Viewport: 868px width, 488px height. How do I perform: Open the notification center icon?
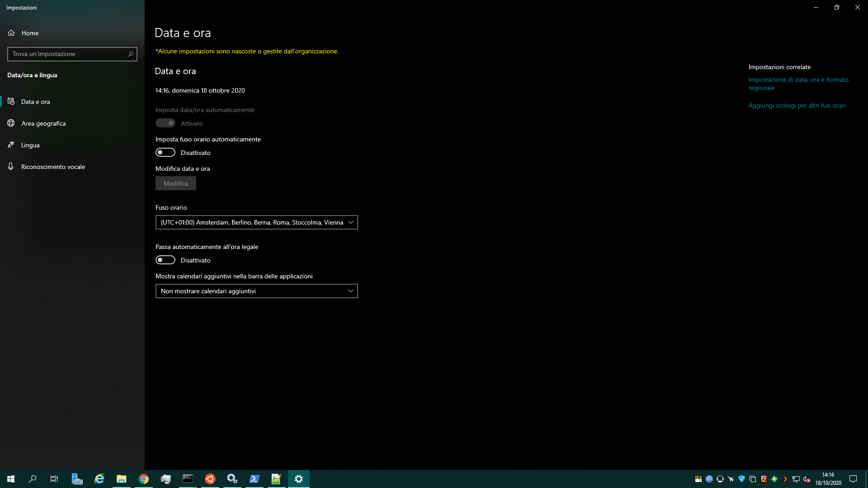coord(853,479)
